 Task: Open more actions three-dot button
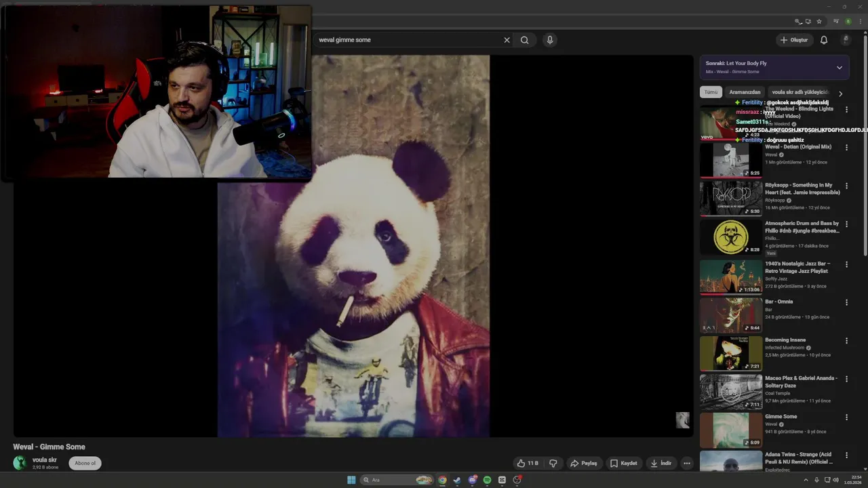(687, 464)
